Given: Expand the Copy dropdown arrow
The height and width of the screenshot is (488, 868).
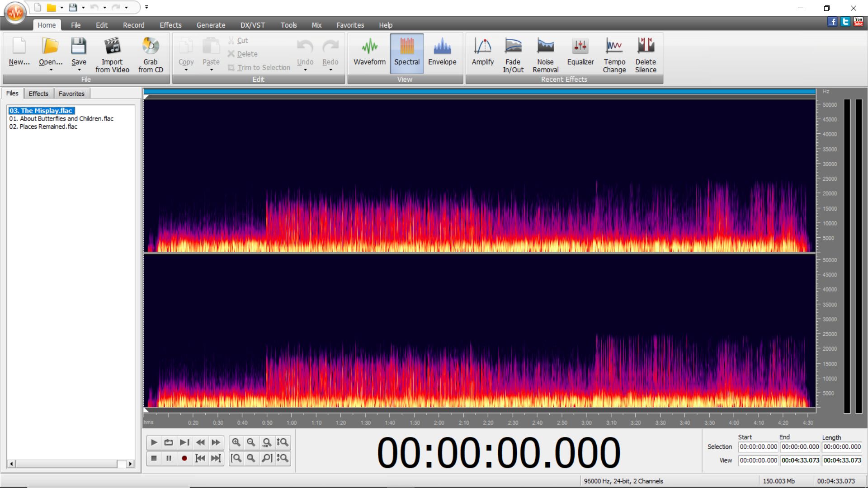Looking at the screenshot, I should [x=186, y=70].
